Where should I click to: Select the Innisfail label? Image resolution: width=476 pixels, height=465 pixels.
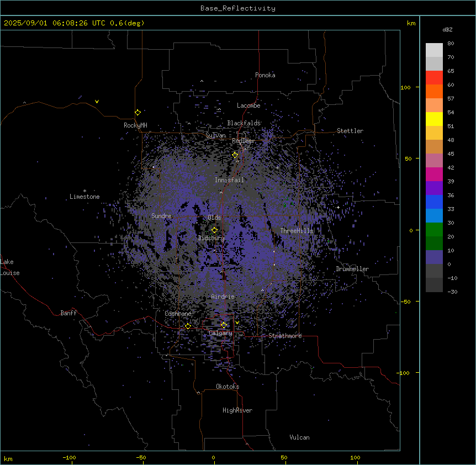229,180
